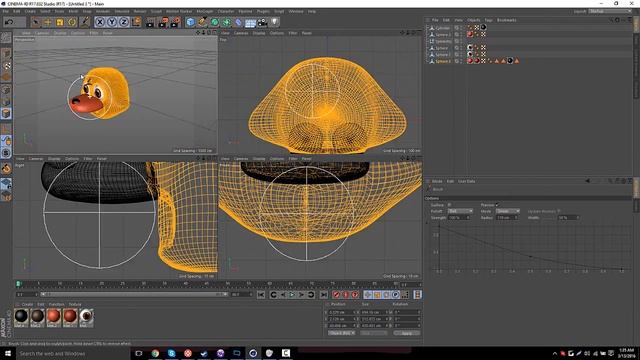Click the black material tag on Cylinder
Viewport: 640px width, 360px height.
pyautogui.click(x=483, y=27)
